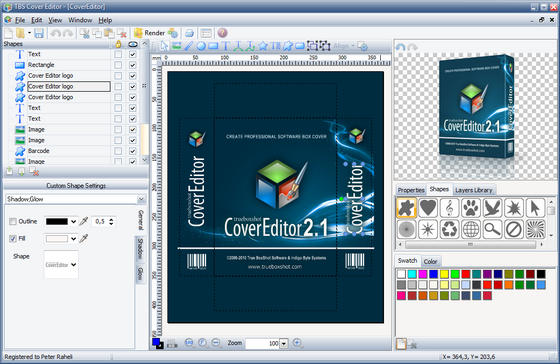The height and width of the screenshot is (364, 560).
Task: Click the save disk icon in the toolbar
Action: tap(39, 33)
